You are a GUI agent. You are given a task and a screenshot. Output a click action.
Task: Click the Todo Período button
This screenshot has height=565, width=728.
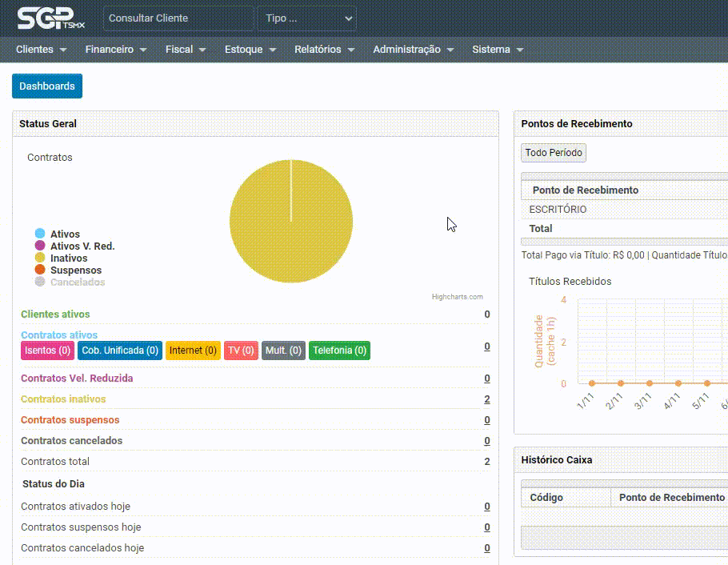pos(554,153)
